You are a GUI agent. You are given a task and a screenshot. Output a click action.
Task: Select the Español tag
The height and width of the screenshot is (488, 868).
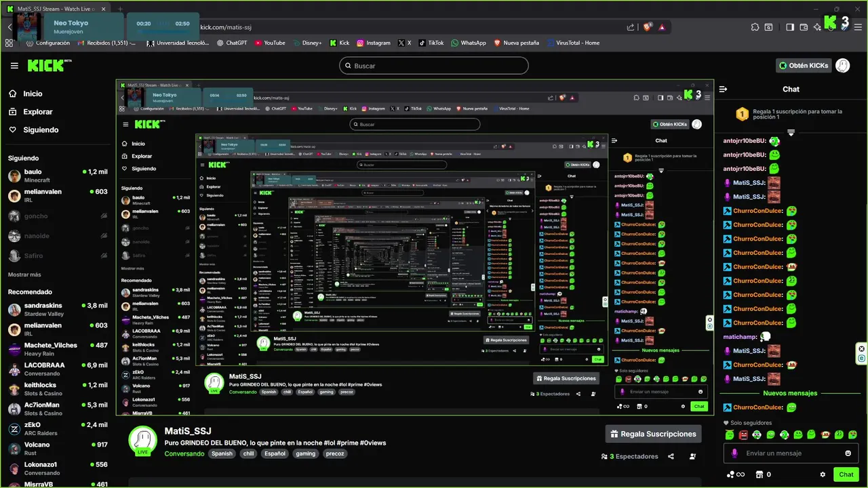[275, 453]
